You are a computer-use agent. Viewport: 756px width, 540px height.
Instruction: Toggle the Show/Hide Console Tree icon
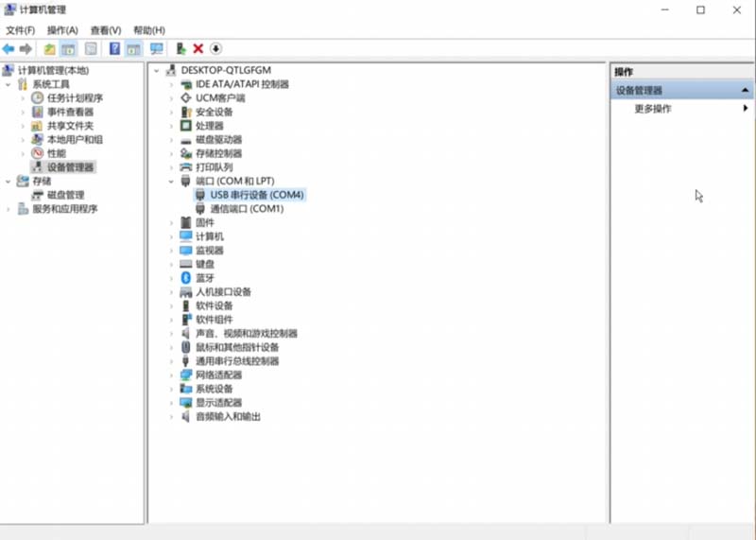tap(68, 49)
